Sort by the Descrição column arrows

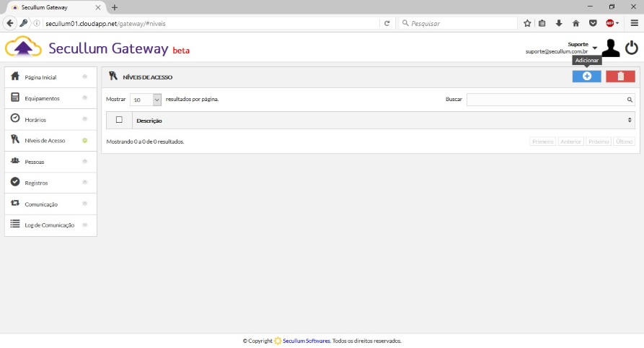click(630, 120)
